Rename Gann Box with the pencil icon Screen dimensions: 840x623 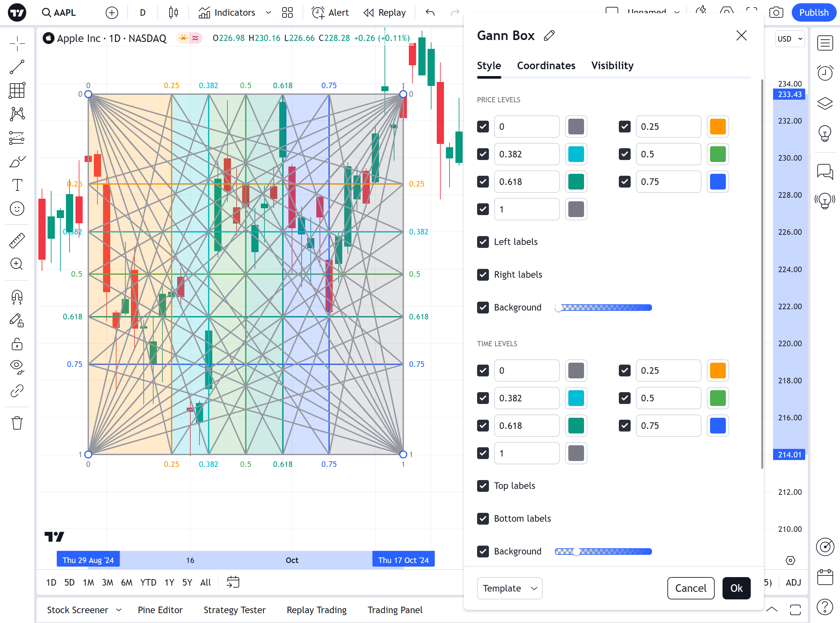[x=549, y=36]
